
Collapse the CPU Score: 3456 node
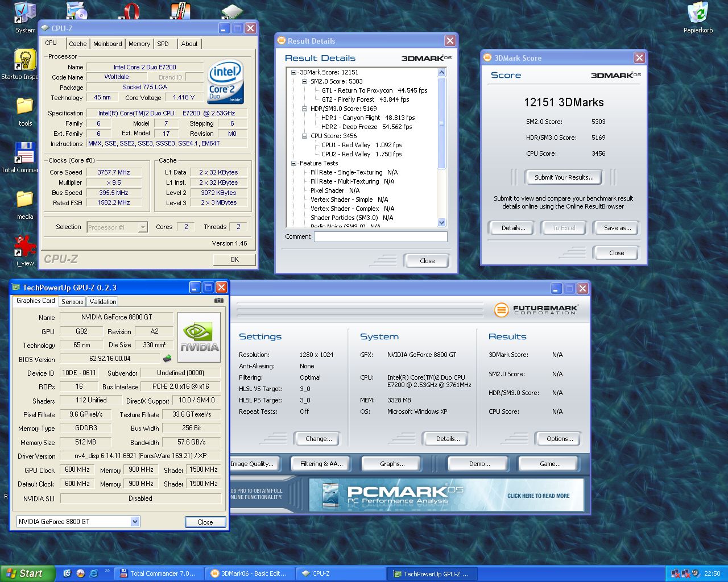[305, 136]
